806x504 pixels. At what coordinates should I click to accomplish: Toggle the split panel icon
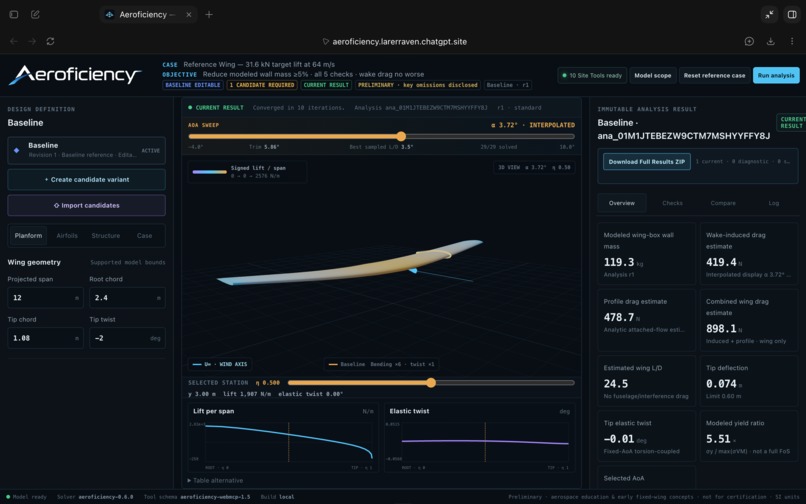click(792, 14)
